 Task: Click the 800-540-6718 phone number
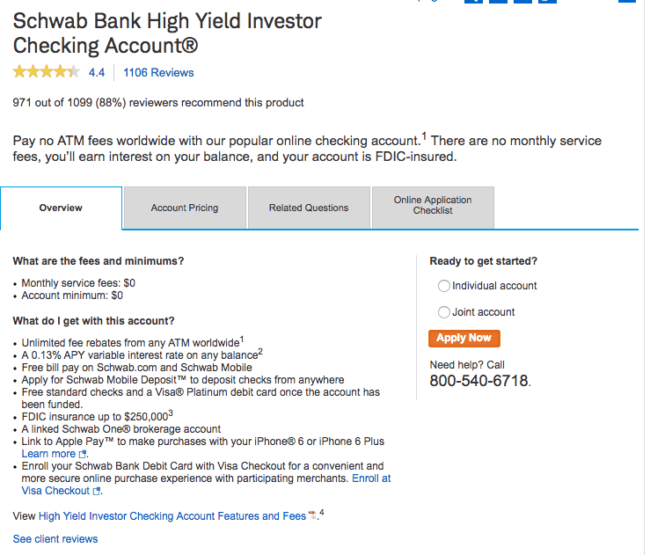[479, 381]
